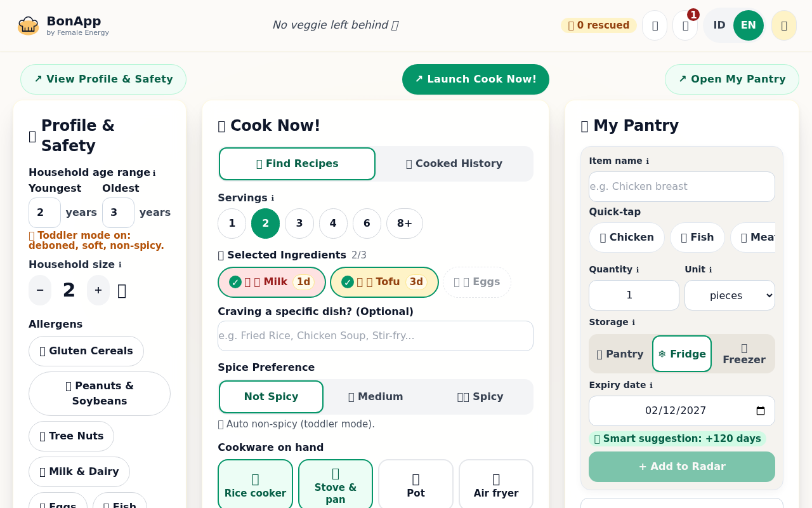The height and width of the screenshot is (508, 812).
Task: Select Freezer storage option
Action: point(743,354)
